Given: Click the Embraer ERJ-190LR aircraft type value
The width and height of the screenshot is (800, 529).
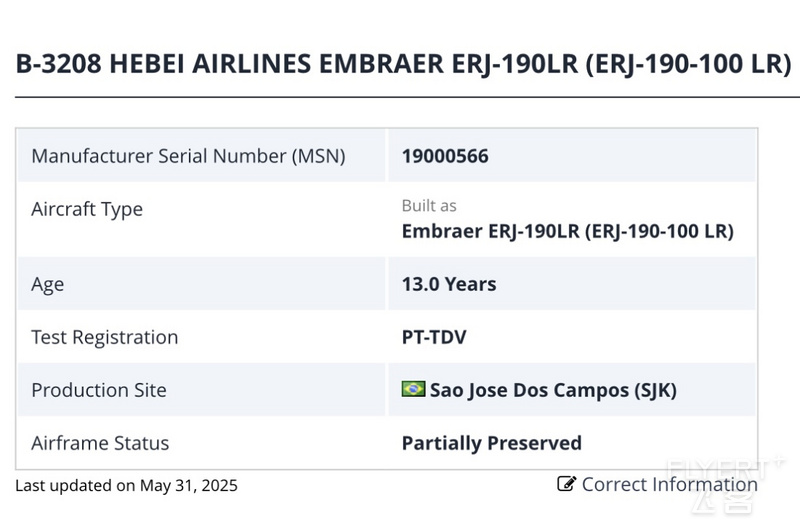Looking at the screenshot, I should pos(567,232).
